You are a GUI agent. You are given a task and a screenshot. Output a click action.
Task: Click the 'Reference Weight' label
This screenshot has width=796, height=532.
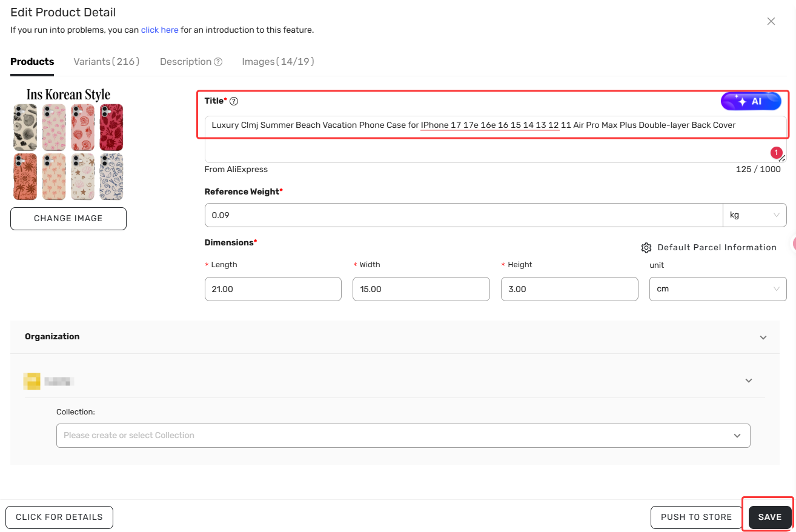(242, 191)
